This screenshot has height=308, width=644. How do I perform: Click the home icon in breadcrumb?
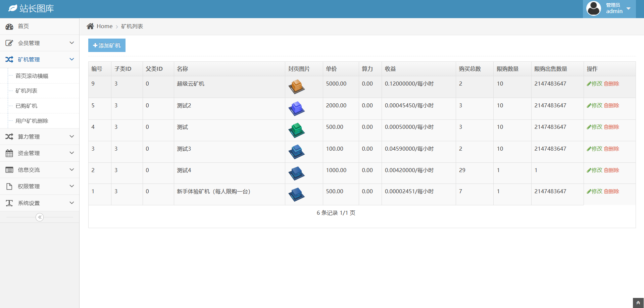click(90, 26)
